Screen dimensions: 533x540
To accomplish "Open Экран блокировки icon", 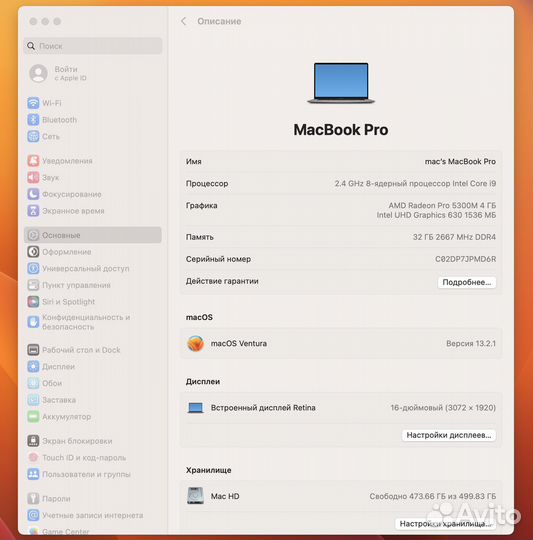I will point(33,441).
